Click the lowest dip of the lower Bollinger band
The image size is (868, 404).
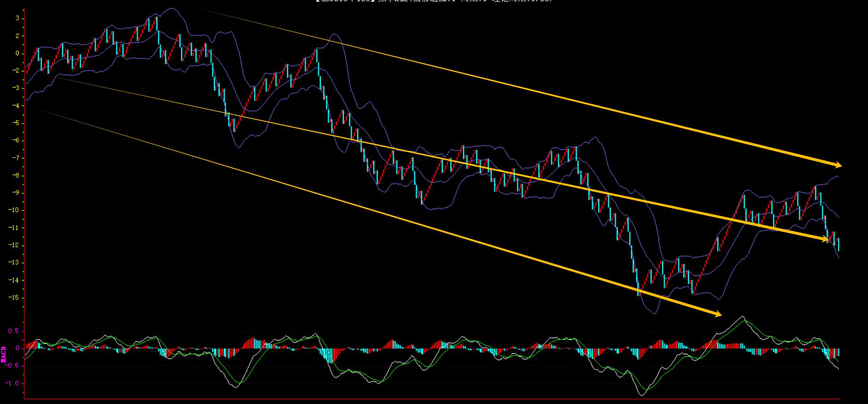tap(654, 313)
